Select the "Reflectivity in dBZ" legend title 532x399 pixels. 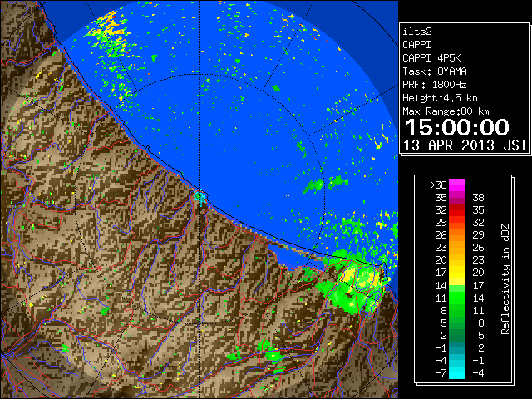point(505,279)
